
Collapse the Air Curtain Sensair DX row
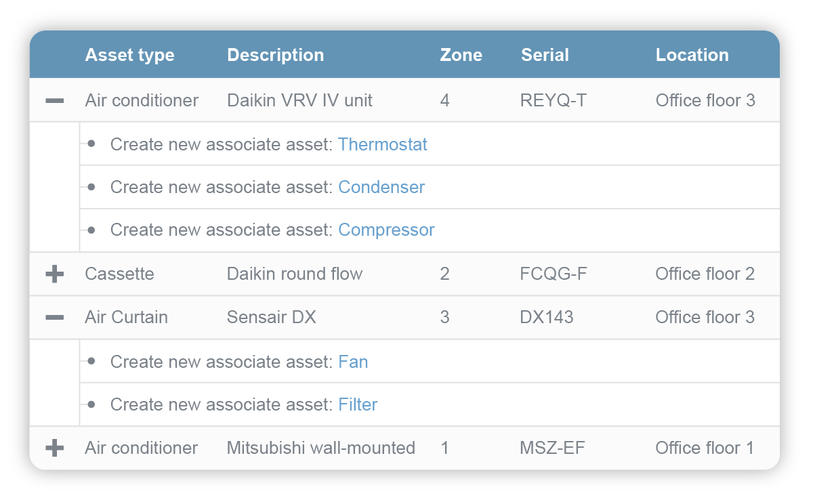pos(55,317)
